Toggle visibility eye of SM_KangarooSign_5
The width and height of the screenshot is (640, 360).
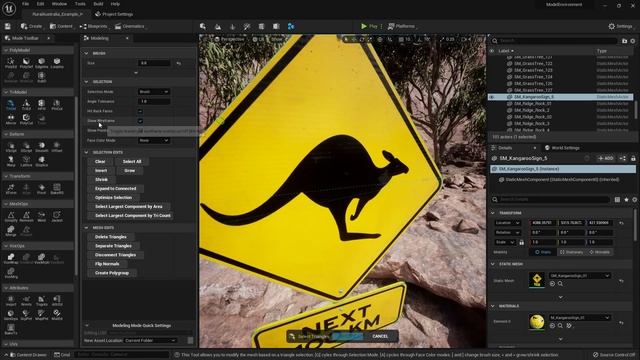tap(492, 97)
